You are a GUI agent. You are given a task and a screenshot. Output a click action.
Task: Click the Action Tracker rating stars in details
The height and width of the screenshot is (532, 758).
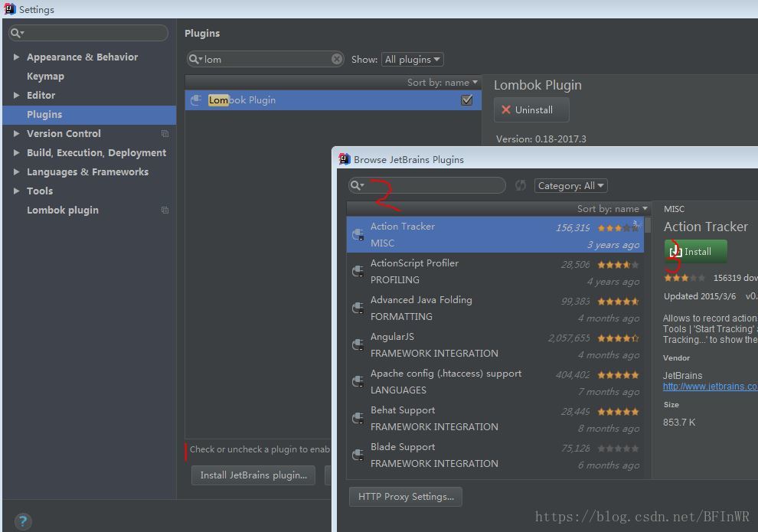684,278
